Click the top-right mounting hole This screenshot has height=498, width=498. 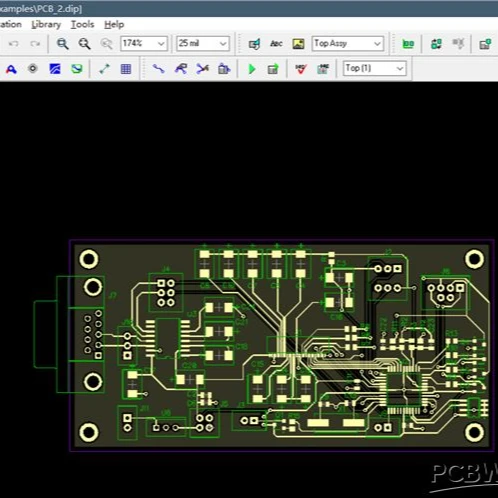pyautogui.click(x=474, y=259)
